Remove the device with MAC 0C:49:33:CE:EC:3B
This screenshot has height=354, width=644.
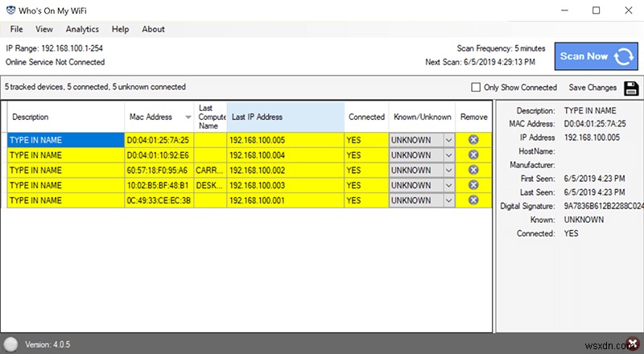click(473, 200)
